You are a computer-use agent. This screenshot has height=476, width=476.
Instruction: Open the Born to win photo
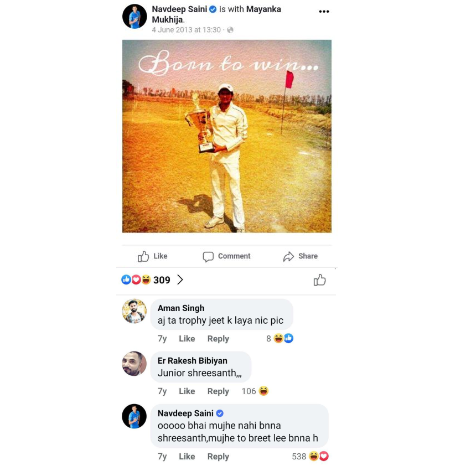point(227,136)
